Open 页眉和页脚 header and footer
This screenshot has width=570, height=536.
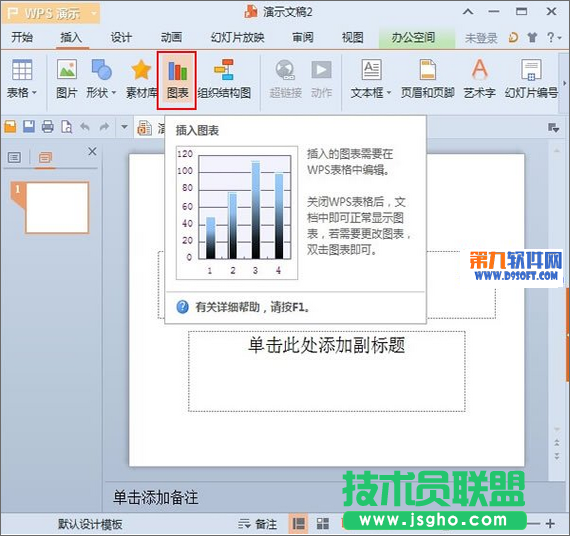coord(428,79)
